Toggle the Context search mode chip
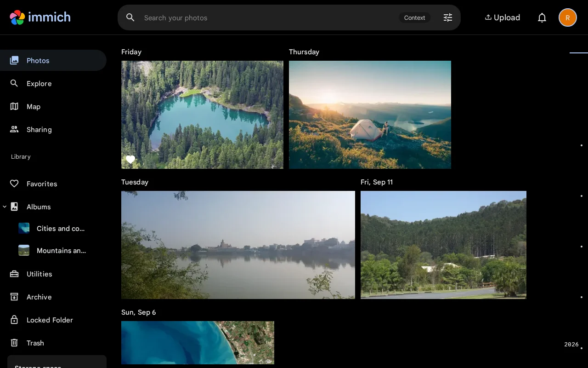The width and height of the screenshot is (588, 368). coord(414,17)
